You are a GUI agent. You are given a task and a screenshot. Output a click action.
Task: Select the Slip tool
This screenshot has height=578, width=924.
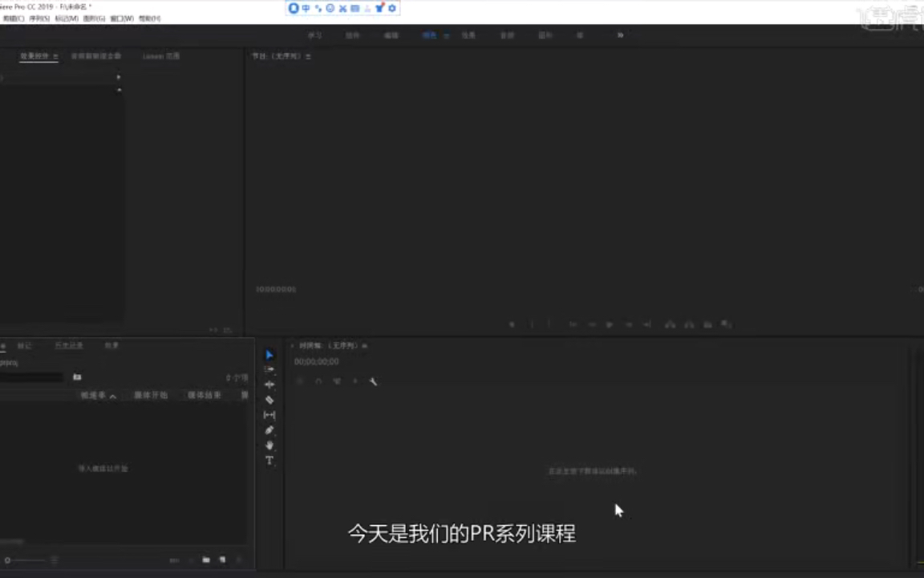[269, 415]
